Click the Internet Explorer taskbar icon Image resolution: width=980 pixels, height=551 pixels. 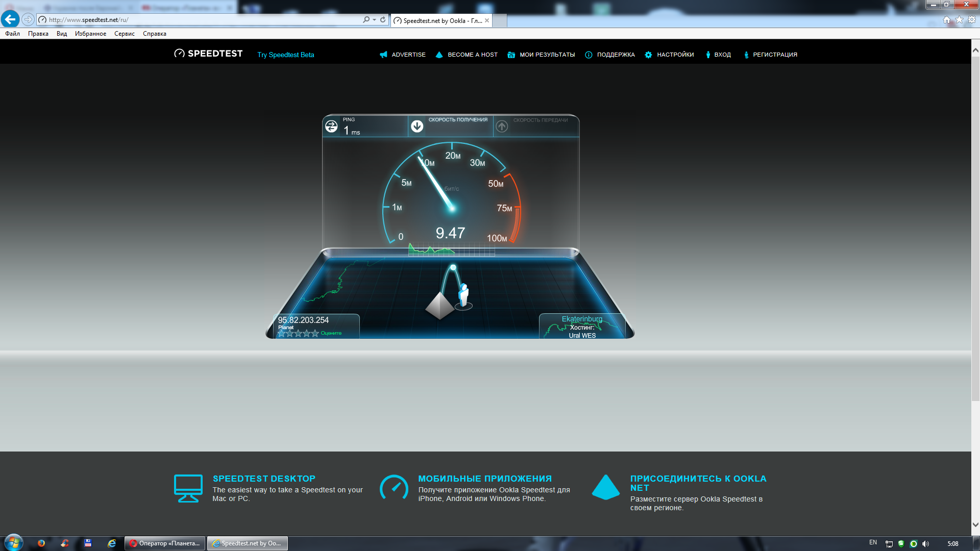tap(112, 543)
